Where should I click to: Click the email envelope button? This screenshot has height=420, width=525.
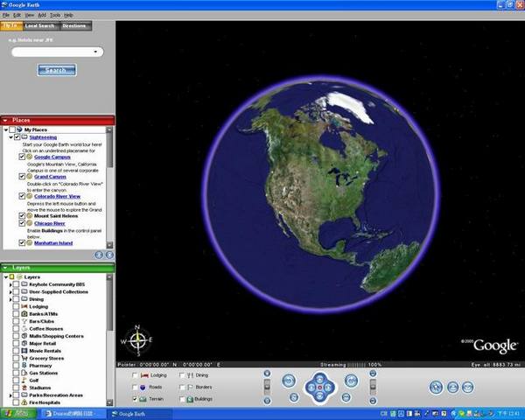tap(468, 387)
